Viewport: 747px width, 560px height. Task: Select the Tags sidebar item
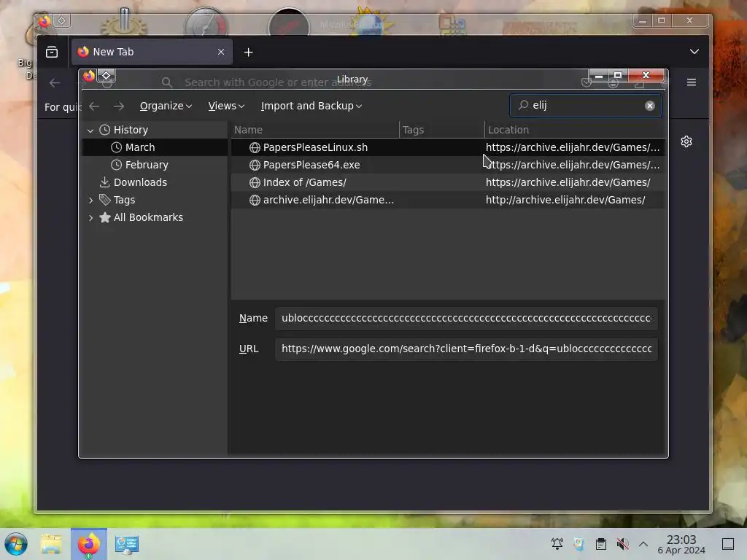[155, 200]
